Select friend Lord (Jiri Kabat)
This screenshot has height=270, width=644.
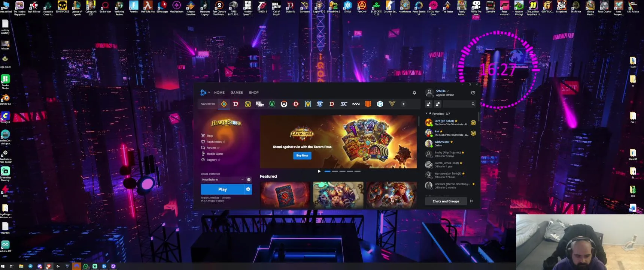point(451,123)
